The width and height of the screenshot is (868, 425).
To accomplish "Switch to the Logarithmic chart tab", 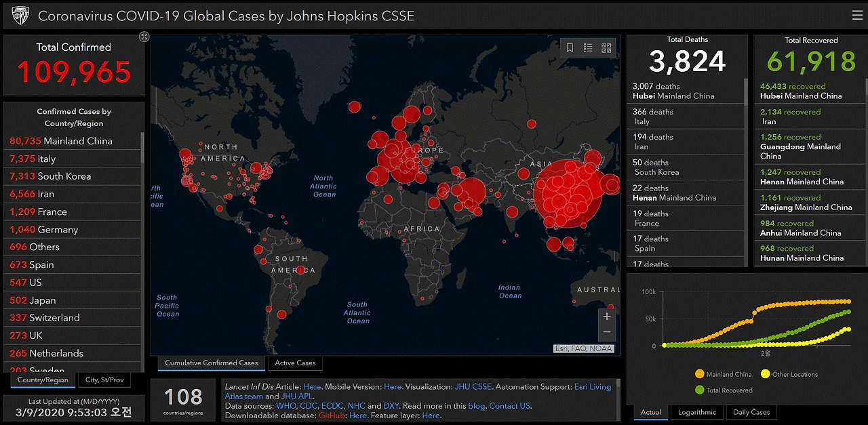I will 697,412.
